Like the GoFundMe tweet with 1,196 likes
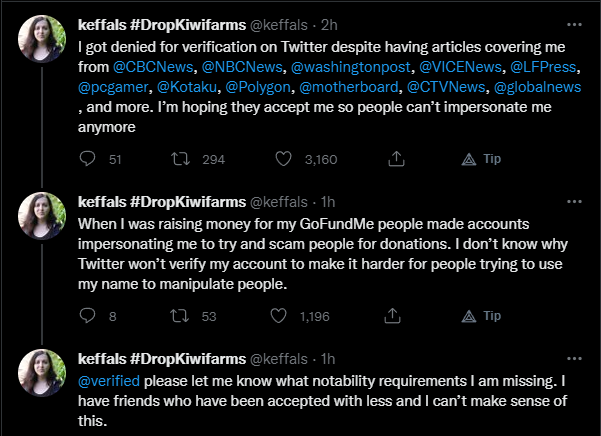 283,316
